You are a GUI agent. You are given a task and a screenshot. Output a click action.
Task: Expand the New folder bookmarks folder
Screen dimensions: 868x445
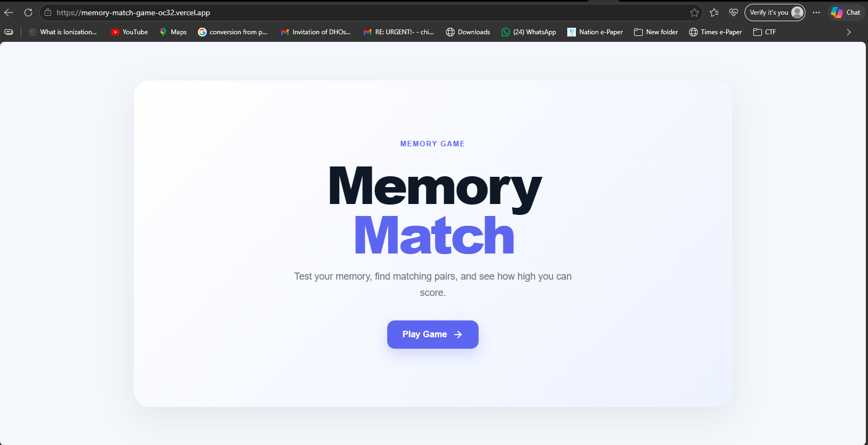[x=656, y=32]
